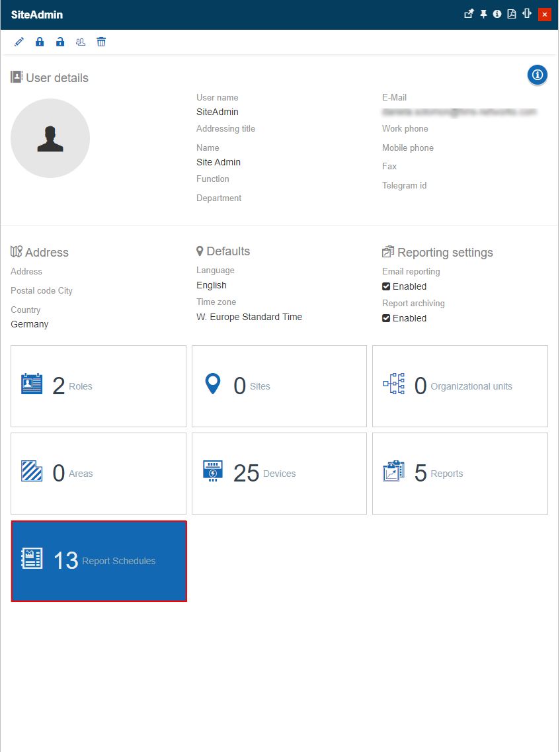Click the open padlock unlock user icon
The height and width of the screenshot is (752, 560).
tap(60, 42)
